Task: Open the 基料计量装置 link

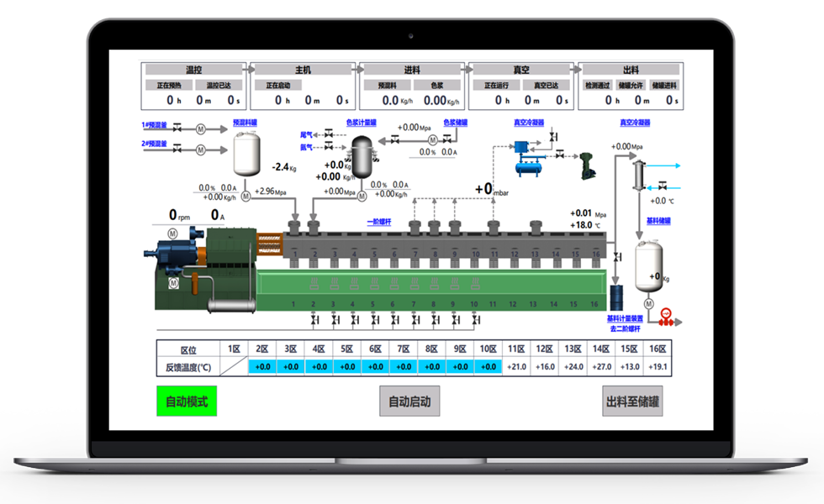Action: point(625,318)
